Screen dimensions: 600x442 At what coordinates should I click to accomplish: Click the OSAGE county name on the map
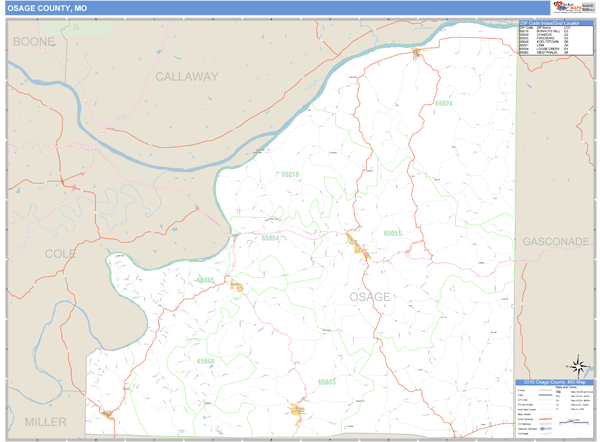[x=369, y=297]
